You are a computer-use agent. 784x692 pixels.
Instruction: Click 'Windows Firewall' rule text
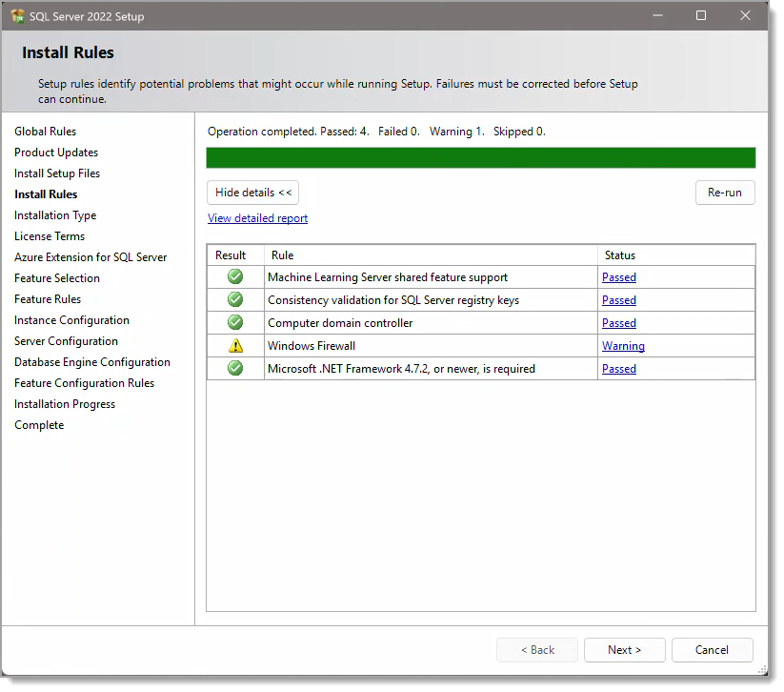[312, 346]
